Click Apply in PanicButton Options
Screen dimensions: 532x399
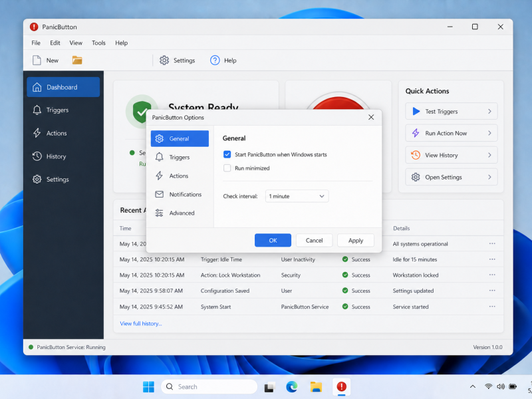point(356,240)
